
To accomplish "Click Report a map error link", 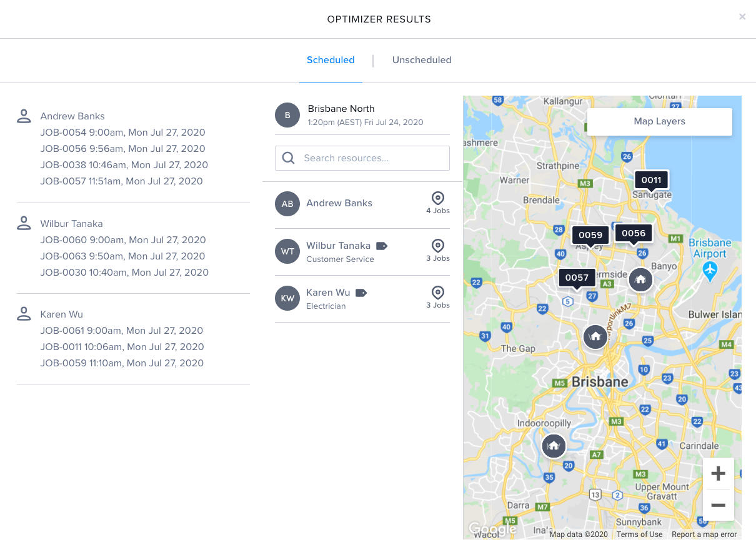I will (x=704, y=534).
